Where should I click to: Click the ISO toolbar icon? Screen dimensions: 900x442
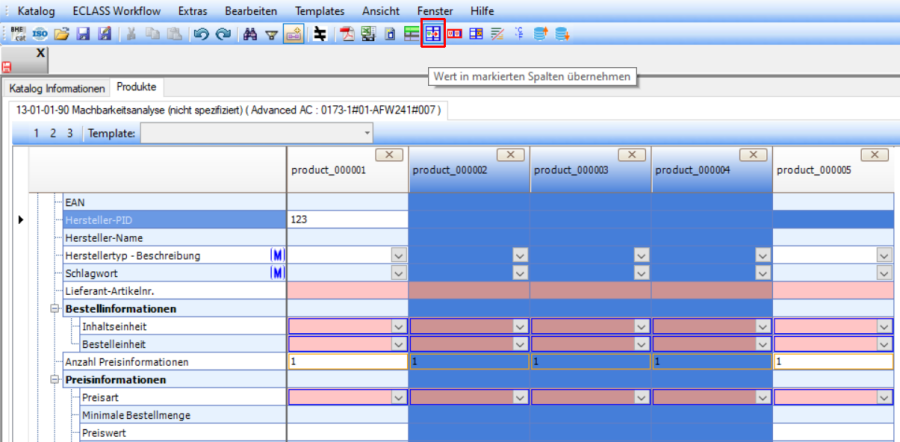(x=40, y=34)
